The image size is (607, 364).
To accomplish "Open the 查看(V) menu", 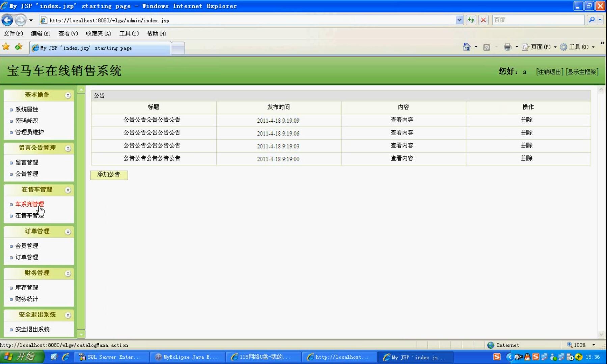I will click(68, 33).
